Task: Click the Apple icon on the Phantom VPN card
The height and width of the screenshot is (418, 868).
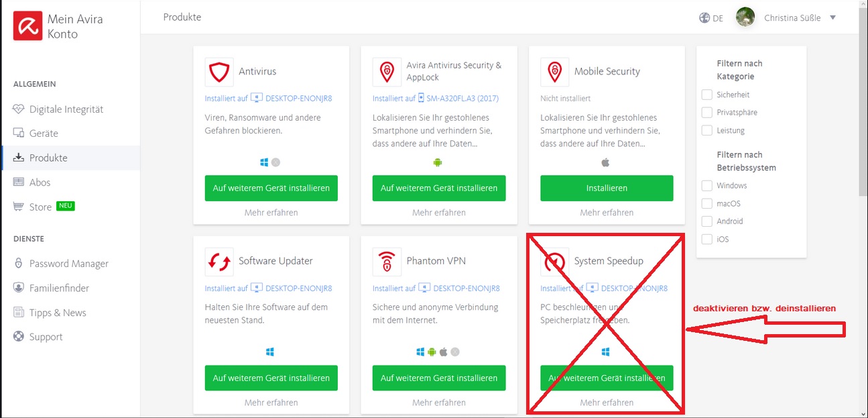Action: click(443, 352)
